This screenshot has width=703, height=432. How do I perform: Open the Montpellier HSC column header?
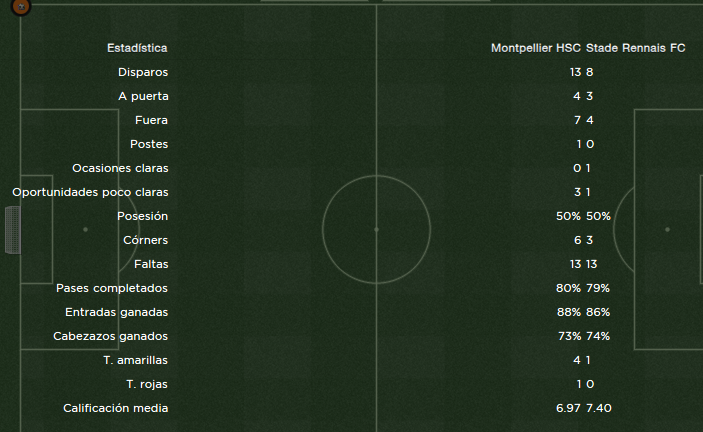click(x=536, y=48)
